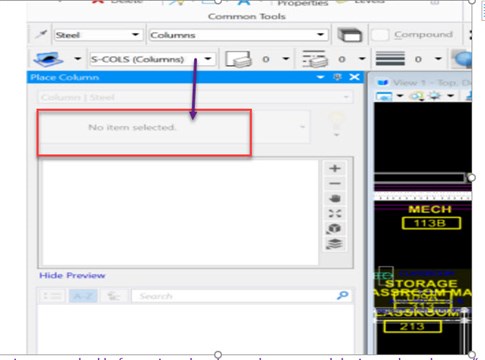
Task: Expand arrow next to the level layers icon
Action: [78, 59]
